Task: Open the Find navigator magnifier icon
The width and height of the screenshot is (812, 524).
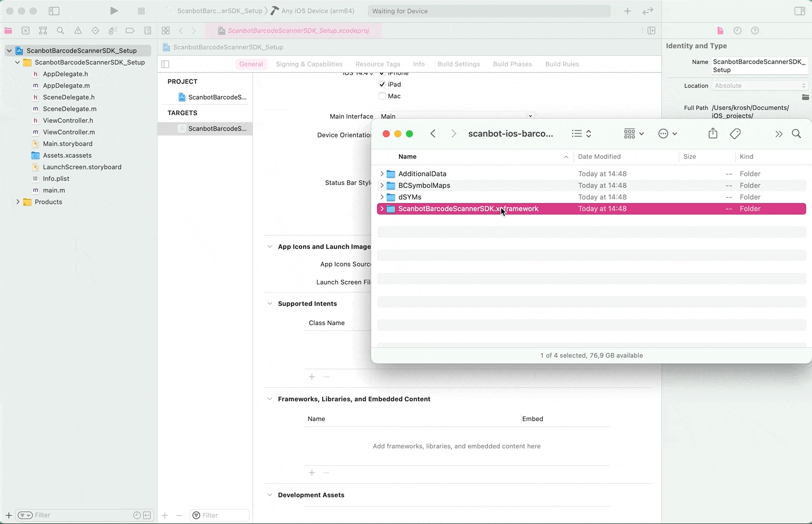Action: click(x=60, y=31)
